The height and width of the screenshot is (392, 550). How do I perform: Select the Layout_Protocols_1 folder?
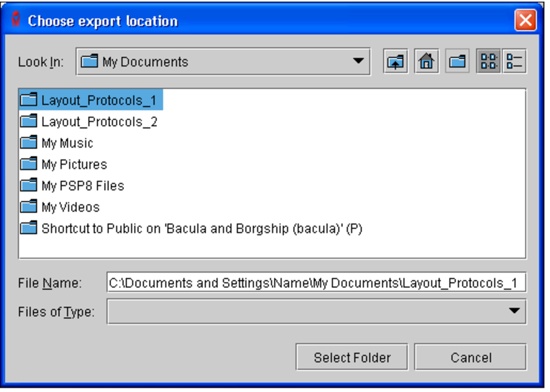point(99,101)
